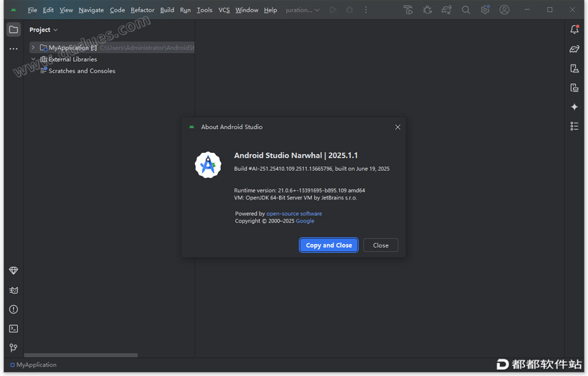Viewport: 588px width, 376px height.
Task: Open the Run menu
Action: 185,10
